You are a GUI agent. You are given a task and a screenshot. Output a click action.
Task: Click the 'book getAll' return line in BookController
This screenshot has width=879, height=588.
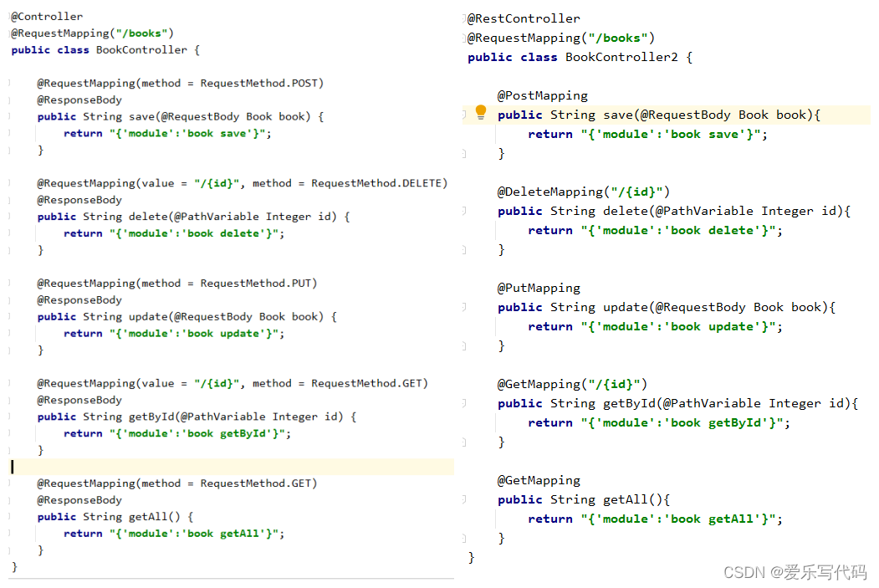[174, 534]
